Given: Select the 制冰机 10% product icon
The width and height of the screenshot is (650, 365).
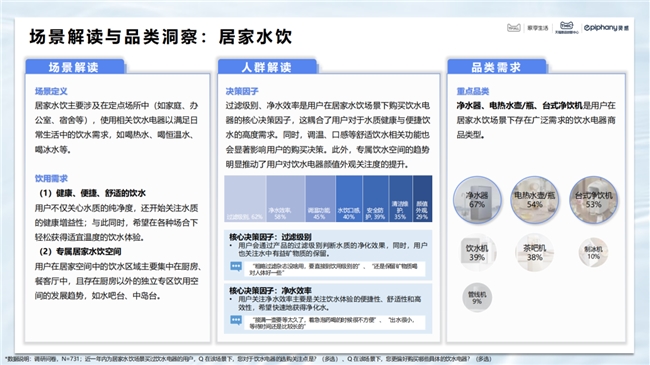Looking at the screenshot, I should [594, 252].
